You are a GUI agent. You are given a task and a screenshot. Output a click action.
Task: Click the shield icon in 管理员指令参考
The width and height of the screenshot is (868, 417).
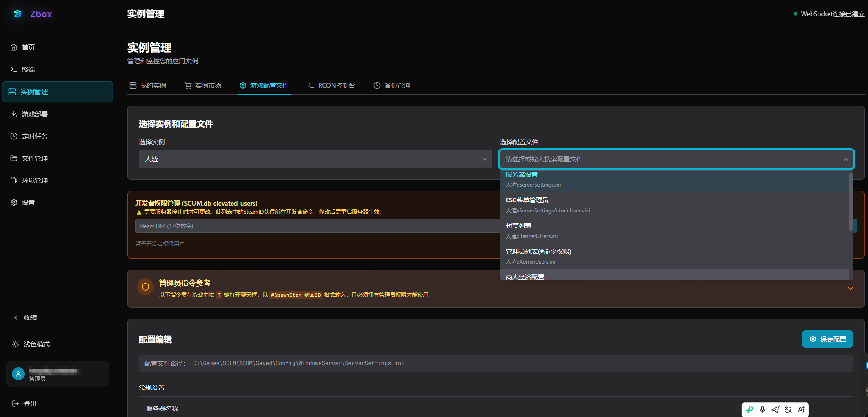point(145,287)
